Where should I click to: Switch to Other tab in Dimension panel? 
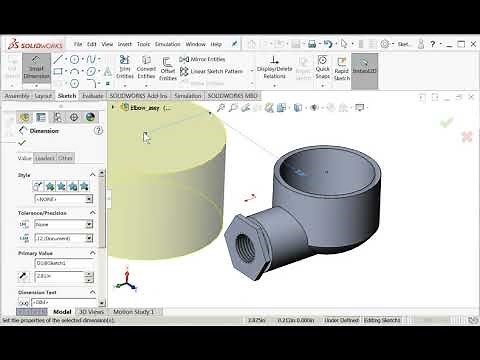[65, 158]
